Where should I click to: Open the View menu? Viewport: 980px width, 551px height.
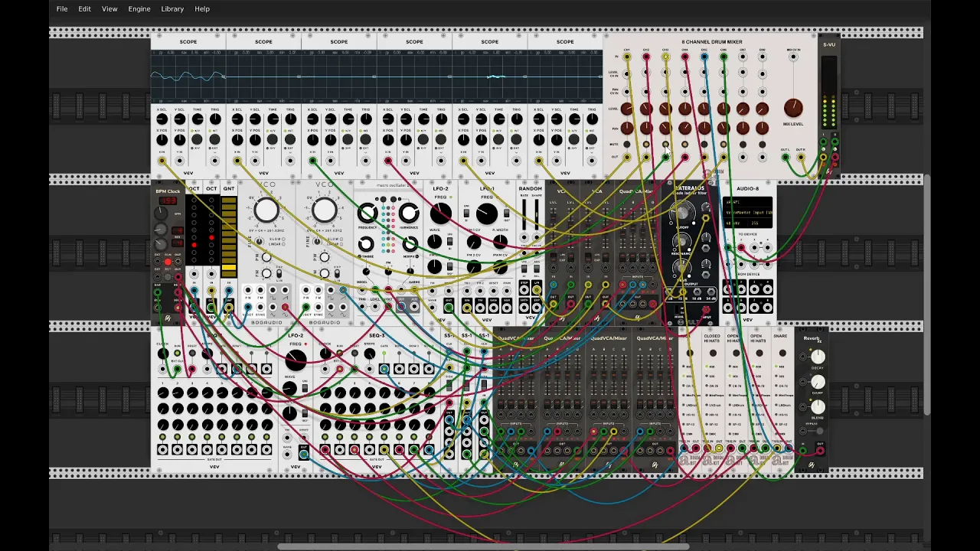click(x=109, y=8)
